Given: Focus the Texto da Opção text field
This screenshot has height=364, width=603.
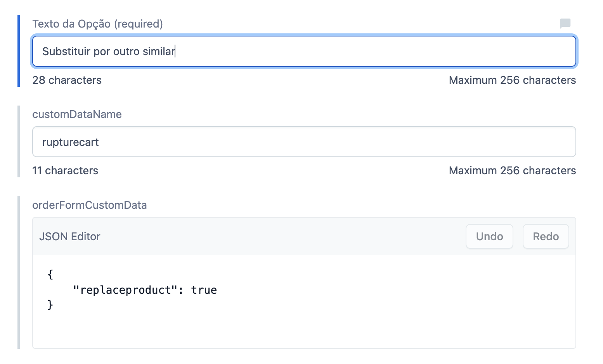Looking at the screenshot, I should click(303, 51).
